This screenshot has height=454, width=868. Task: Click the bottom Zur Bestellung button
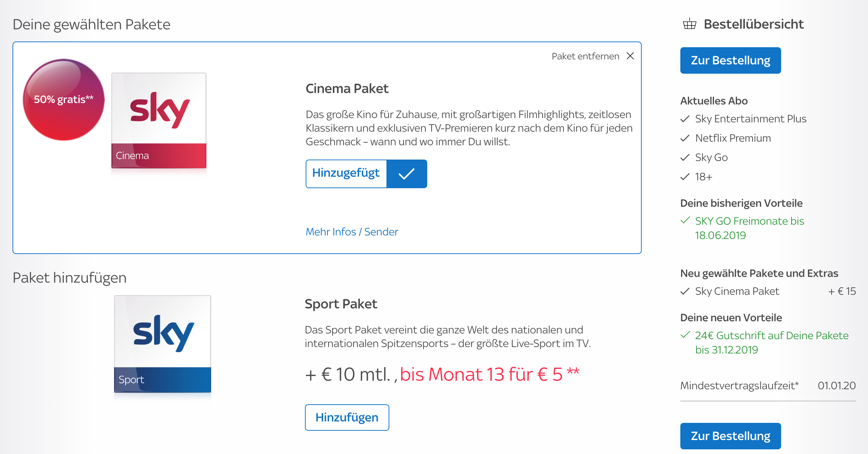730,436
